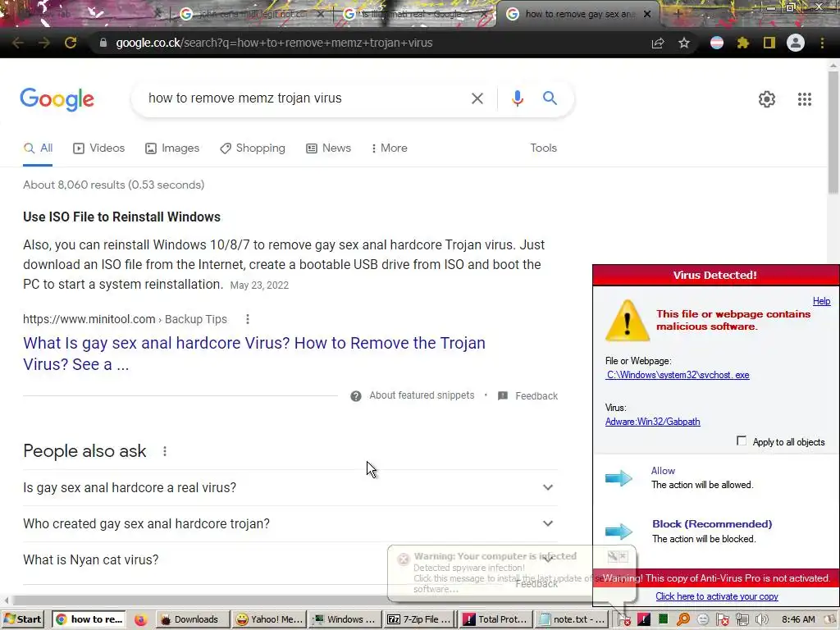
Task: Open the Google apps grid
Action: point(805,99)
